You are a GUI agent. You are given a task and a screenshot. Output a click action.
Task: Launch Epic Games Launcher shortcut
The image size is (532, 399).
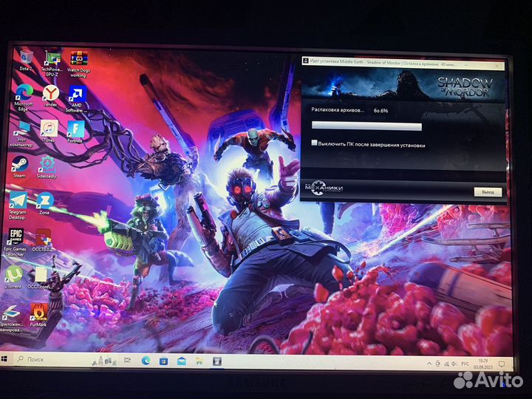point(15,238)
